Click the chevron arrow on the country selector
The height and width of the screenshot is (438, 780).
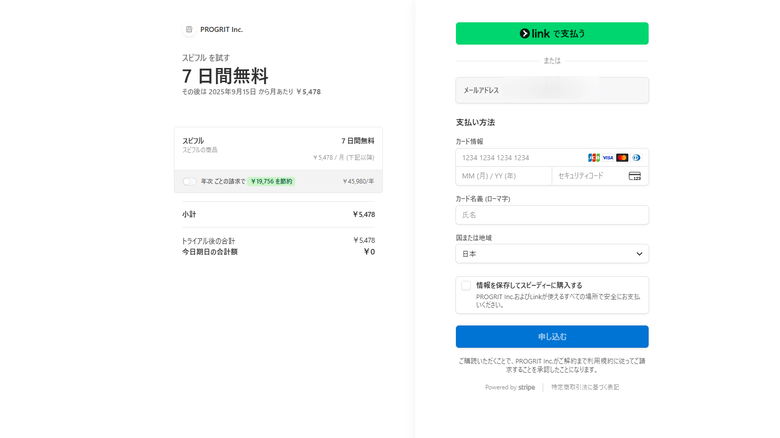click(639, 254)
